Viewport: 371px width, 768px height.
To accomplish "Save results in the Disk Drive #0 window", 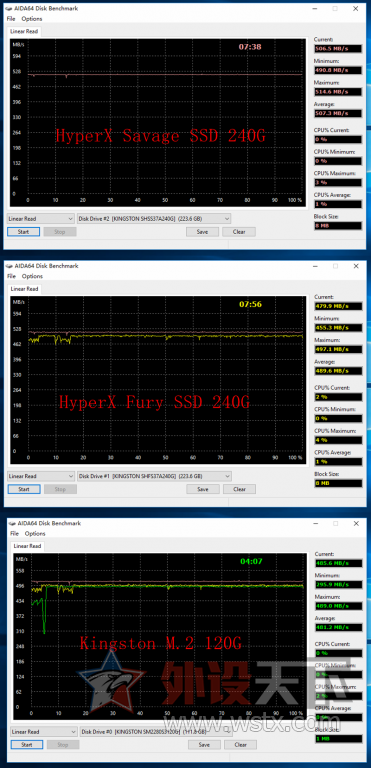I will coord(204,744).
